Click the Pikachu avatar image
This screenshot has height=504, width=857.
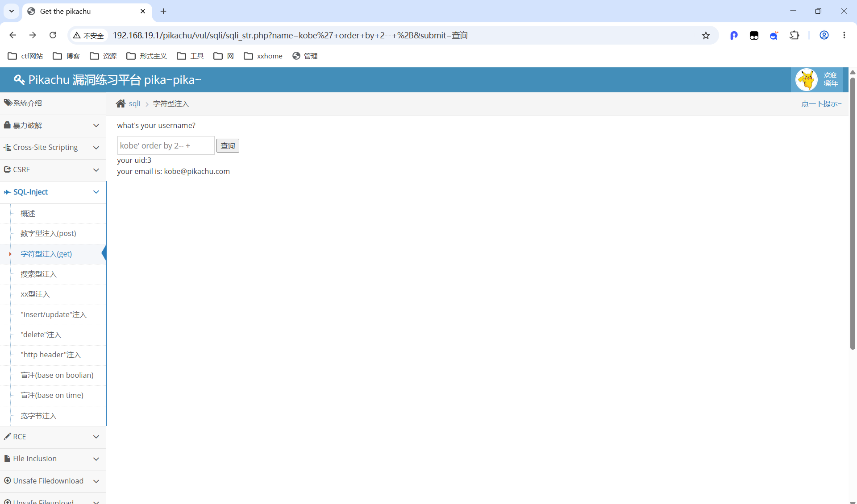click(x=807, y=80)
